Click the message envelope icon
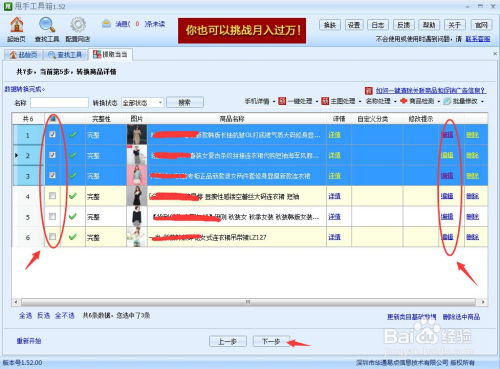The image size is (500, 369). (x=106, y=24)
